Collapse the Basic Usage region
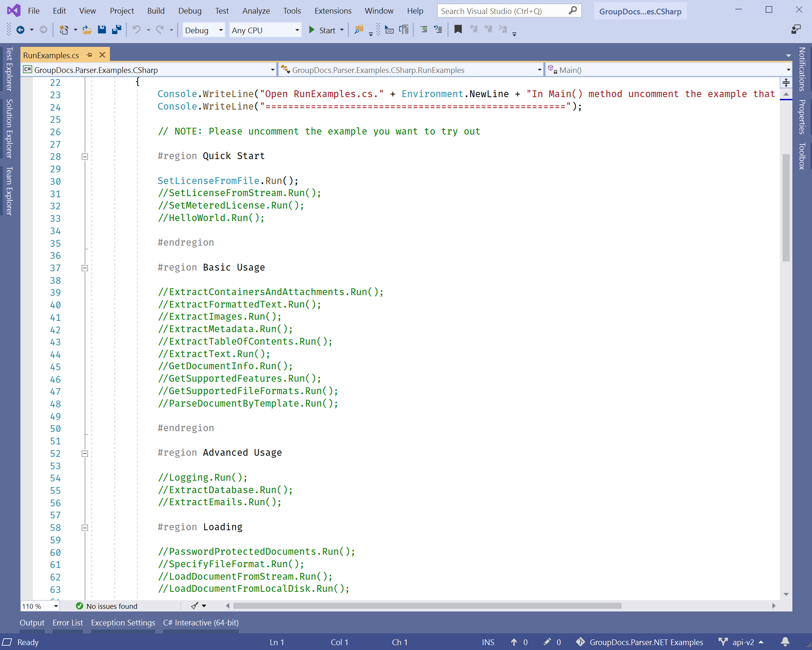This screenshot has height=650, width=812. [85, 268]
